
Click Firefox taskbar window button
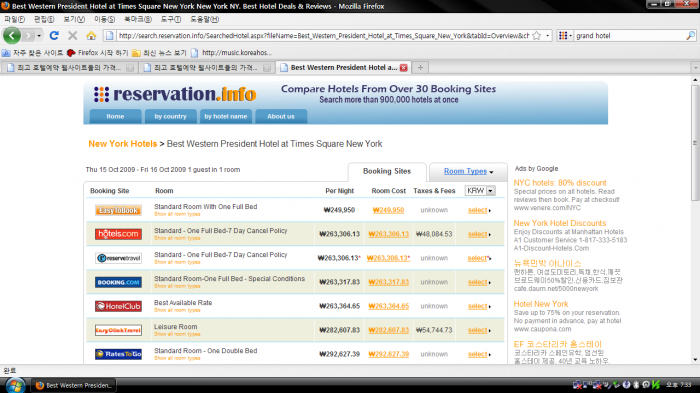74,385
